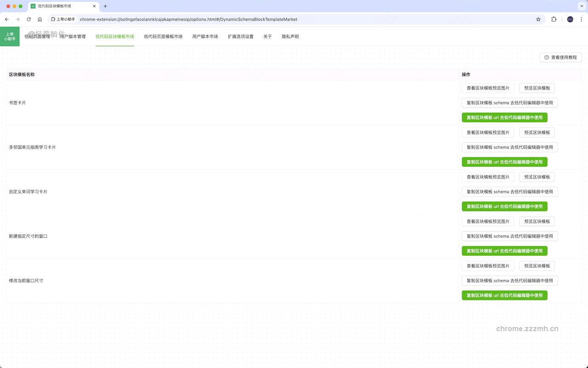Copy template url for 修改当前窗口尺寸

pos(504,295)
